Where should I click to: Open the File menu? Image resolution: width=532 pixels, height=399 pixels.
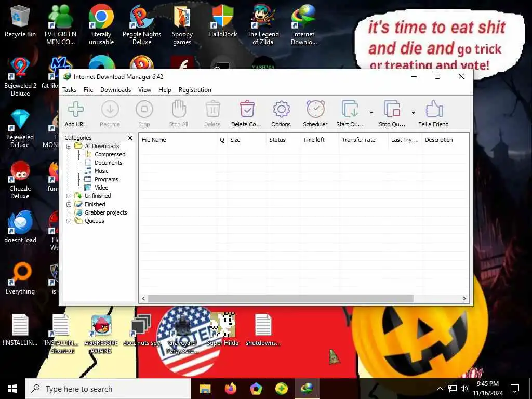point(88,90)
